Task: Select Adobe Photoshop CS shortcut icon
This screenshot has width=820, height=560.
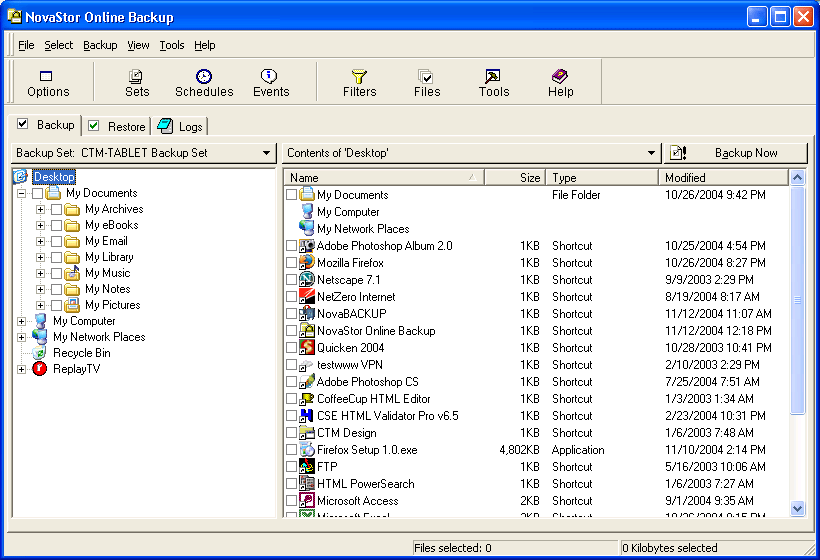Action: (306, 382)
